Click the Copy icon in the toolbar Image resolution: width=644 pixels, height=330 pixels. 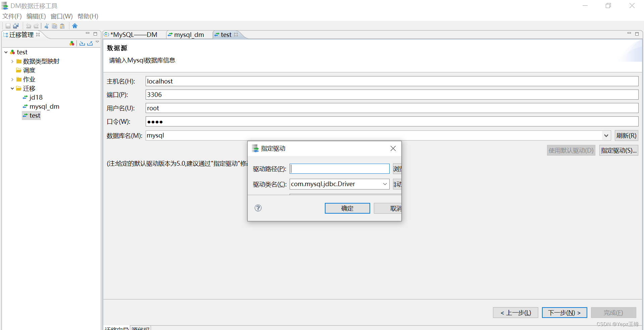point(54,26)
